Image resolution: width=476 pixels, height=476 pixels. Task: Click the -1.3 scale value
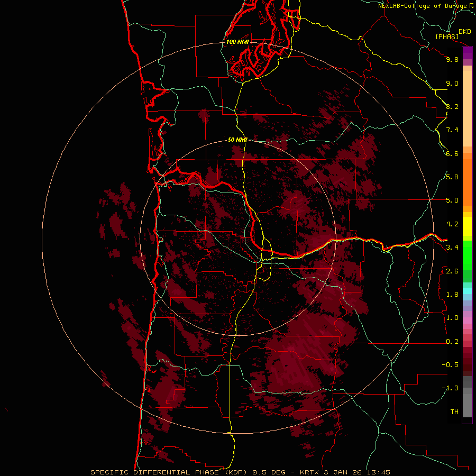(450, 388)
